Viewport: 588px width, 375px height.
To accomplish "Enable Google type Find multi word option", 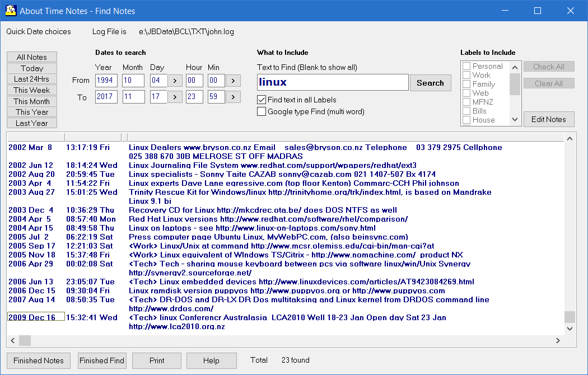I will (262, 111).
